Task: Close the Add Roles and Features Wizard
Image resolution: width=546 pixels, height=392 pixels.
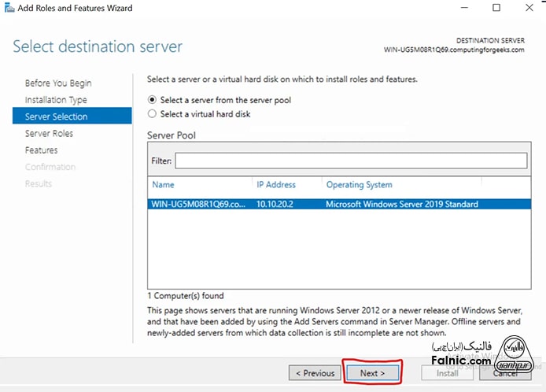Action: click(530, 8)
